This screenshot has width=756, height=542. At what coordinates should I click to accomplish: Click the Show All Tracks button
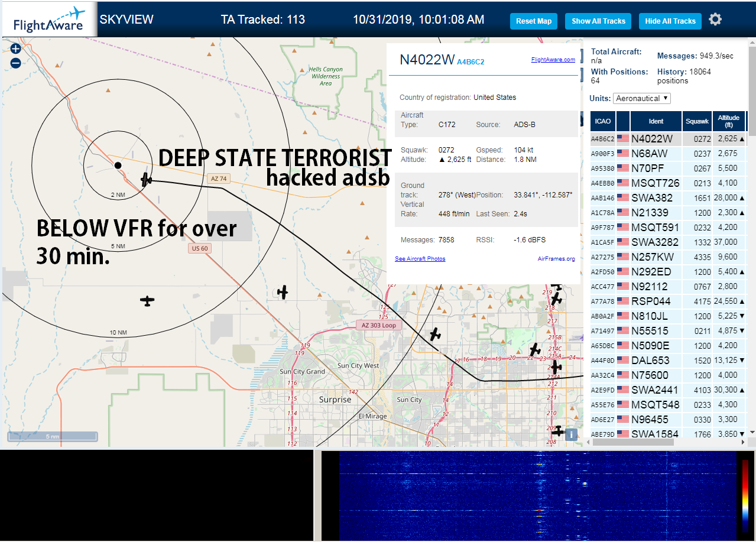tap(598, 21)
